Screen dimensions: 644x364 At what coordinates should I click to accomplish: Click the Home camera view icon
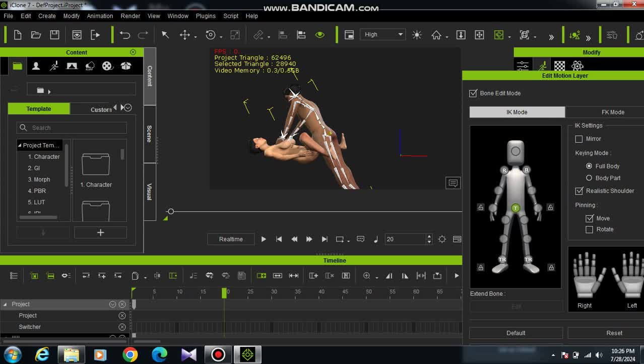(436, 35)
